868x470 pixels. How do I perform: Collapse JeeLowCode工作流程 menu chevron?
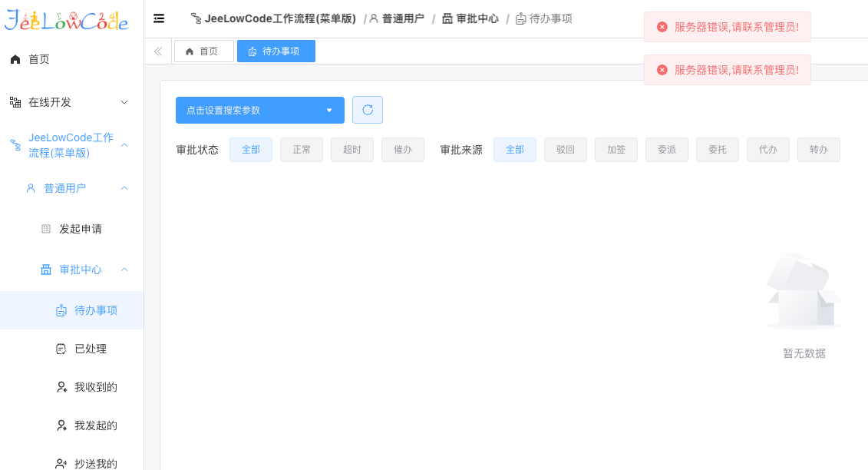click(124, 145)
